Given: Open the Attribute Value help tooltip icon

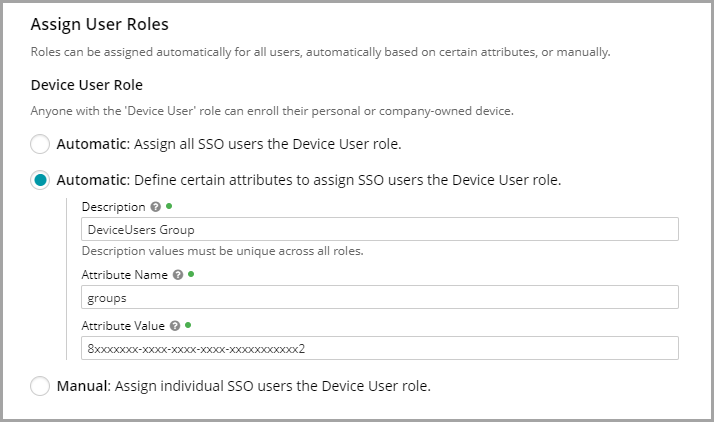Looking at the screenshot, I should pyautogui.click(x=175, y=325).
